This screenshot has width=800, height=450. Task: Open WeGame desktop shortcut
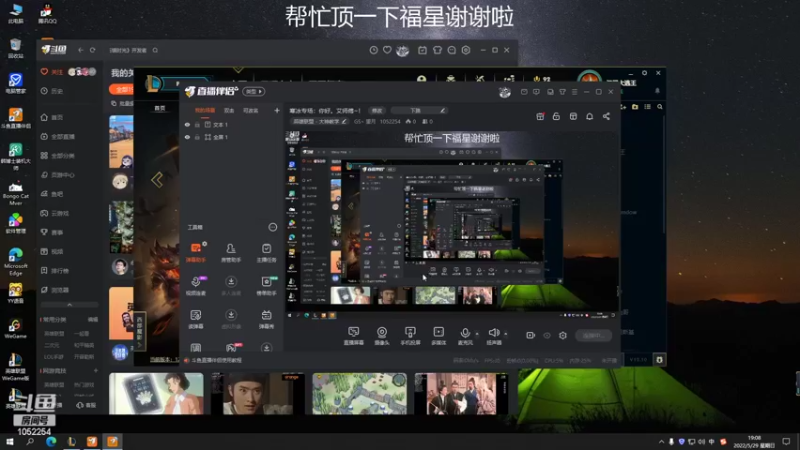pos(15,329)
